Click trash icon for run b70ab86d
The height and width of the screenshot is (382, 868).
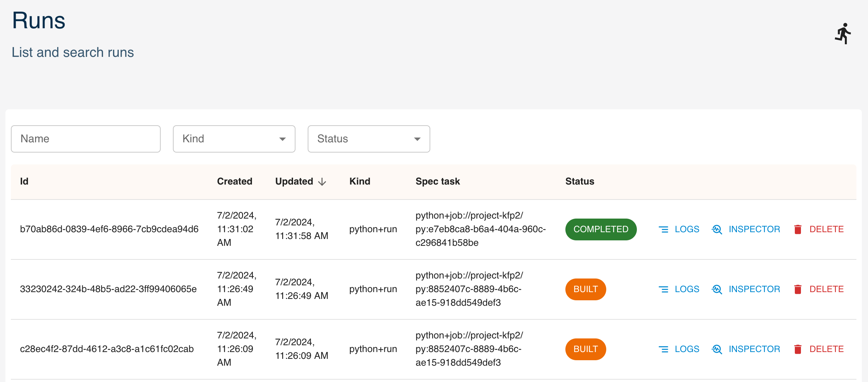pyautogui.click(x=798, y=229)
